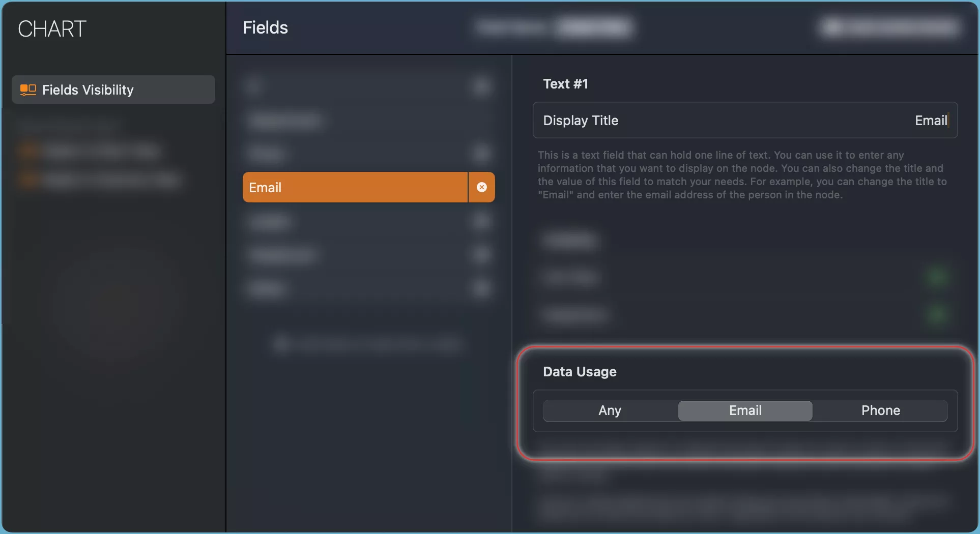Set Data Usage to Email
This screenshot has height=534, width=980.
click(745, 410)
